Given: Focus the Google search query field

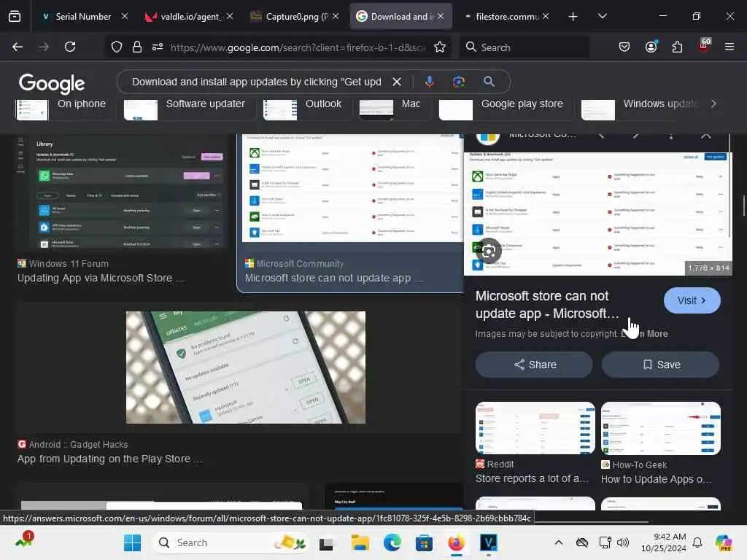Looking at the screenshot, I should pyautogui.click(x=256, y=82).
